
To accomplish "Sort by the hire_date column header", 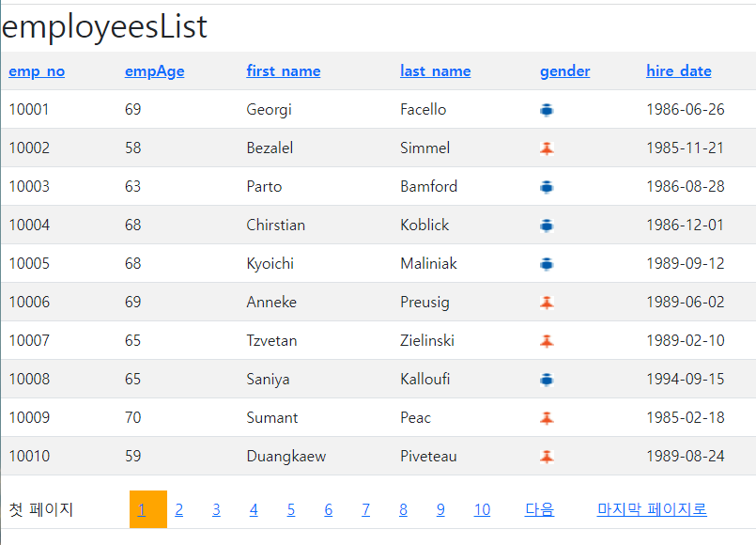I will pos(679,70).
